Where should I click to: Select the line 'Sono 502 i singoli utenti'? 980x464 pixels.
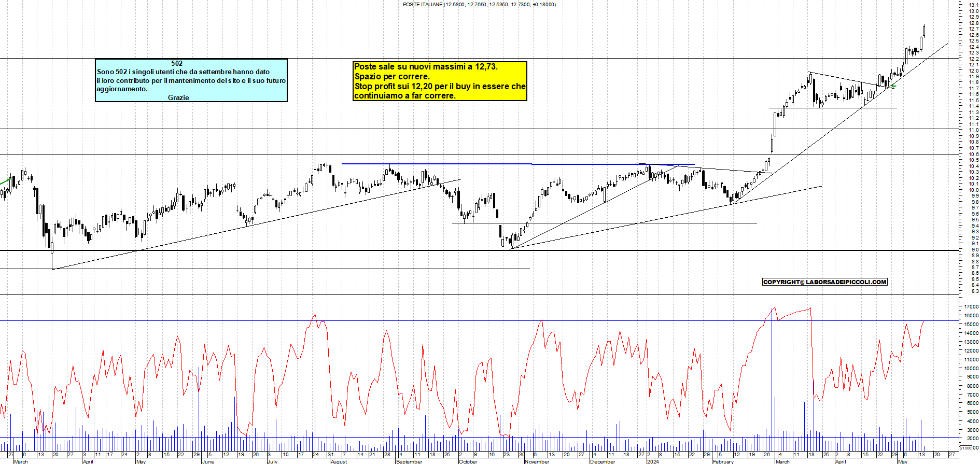(x=183, y=72)
